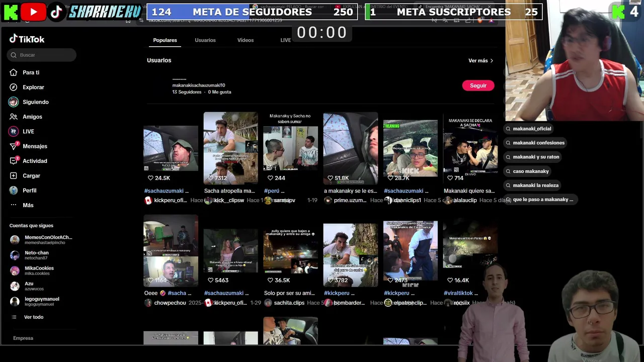644x362 pixels.
Task: Open Sacha atropella ma... video thumbnail
Action: point(230,148)
